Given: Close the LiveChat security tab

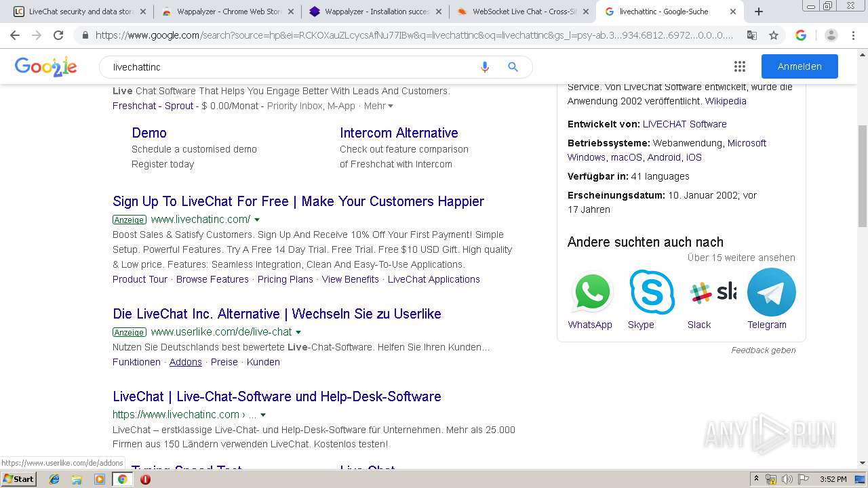Looking at the screenshot, I should pyautogui.click(x=142, y=12).
